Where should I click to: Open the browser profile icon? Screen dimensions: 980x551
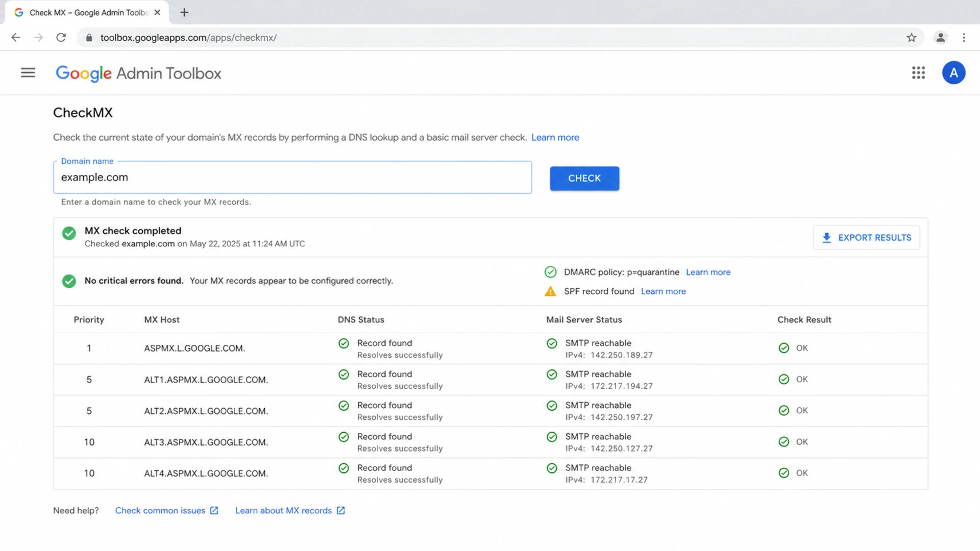[940, 38]
